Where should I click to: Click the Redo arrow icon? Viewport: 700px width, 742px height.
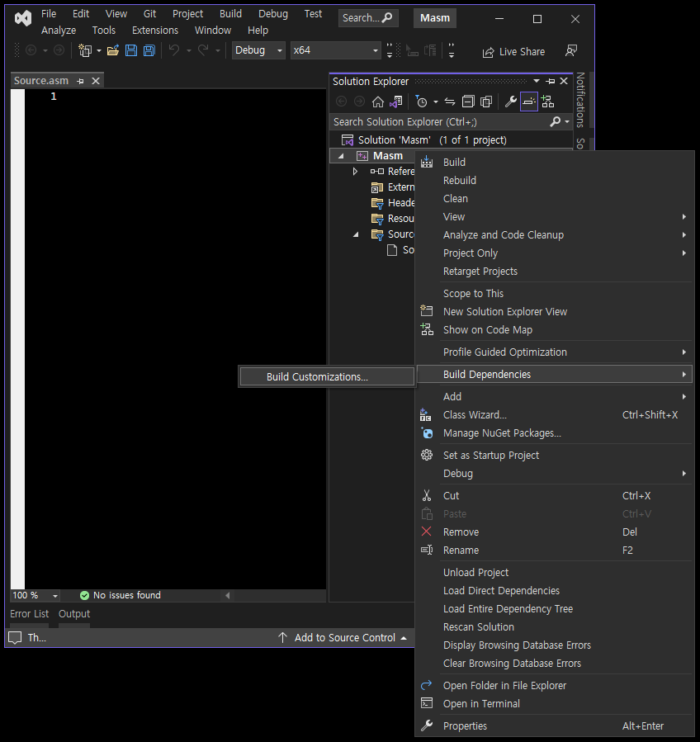203,50
